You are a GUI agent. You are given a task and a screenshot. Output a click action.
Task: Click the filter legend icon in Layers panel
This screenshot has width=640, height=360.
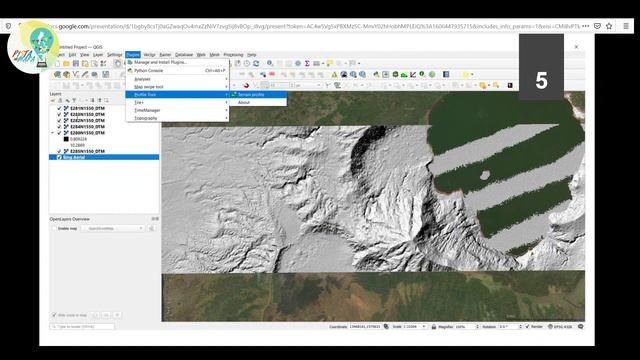tap(74, 100)
